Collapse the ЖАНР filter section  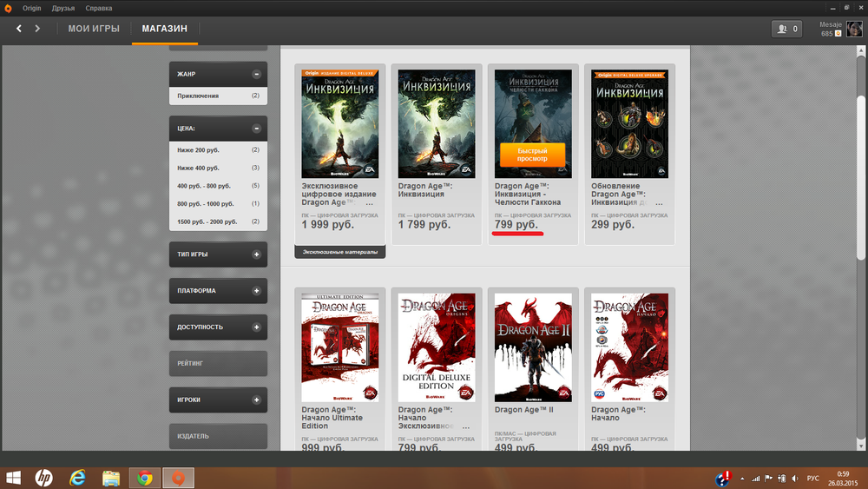[256, 74]
